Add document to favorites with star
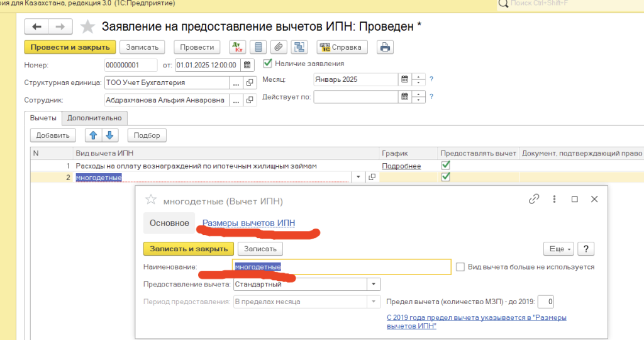The height and width of the screenshot is (340, 644). point(88,26)
